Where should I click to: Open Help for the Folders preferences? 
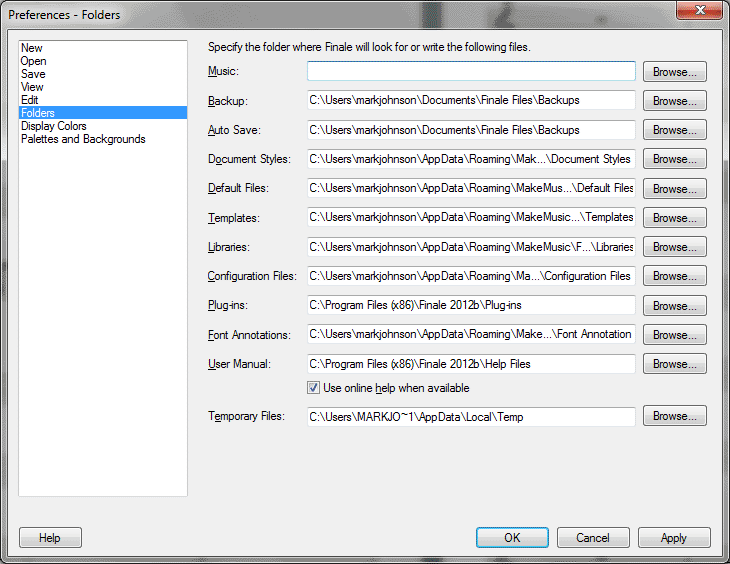(50, 538)
